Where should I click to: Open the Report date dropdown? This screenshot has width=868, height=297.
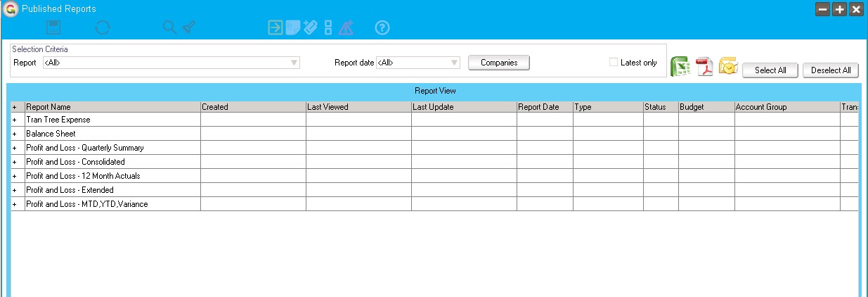[418, 63]
